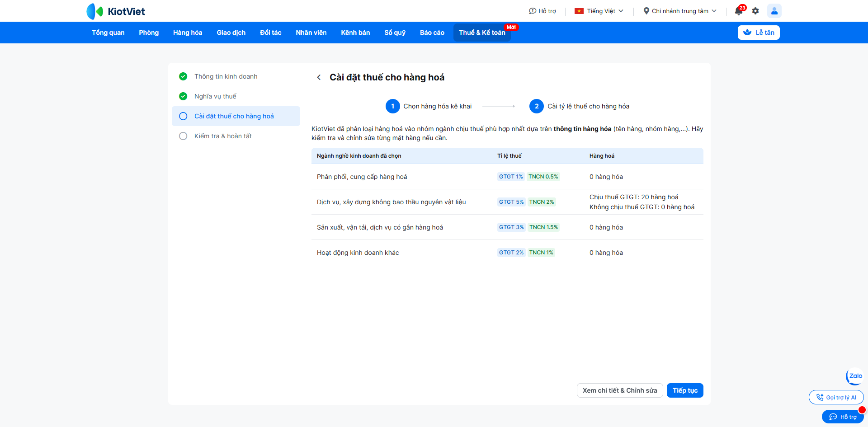Expand the Tiếng Việt language dropdown
Viewport: 868px width, 427px height.
click(x=599, y=11)
